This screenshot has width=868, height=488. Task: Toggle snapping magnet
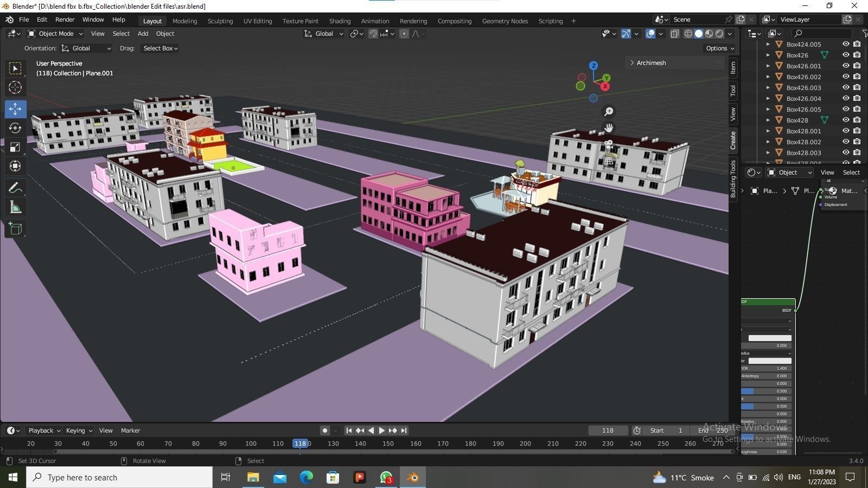(373, 34)
